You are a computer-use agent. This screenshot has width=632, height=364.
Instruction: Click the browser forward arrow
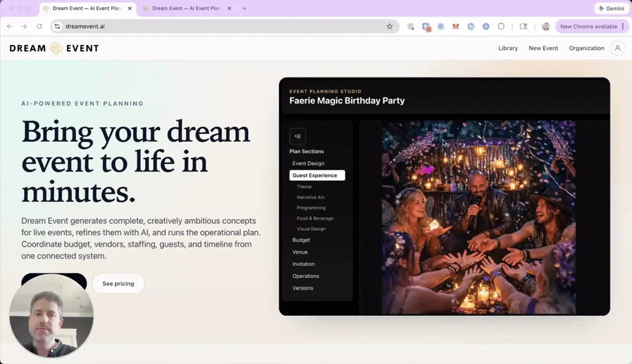pyautogui.click(x=24, y=26)
